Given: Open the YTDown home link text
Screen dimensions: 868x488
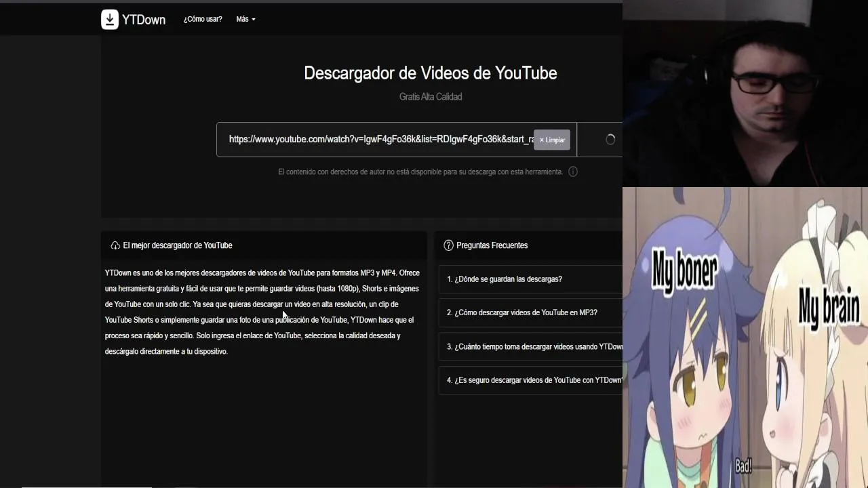Looking at the screenshot, I should pos(144,20).
